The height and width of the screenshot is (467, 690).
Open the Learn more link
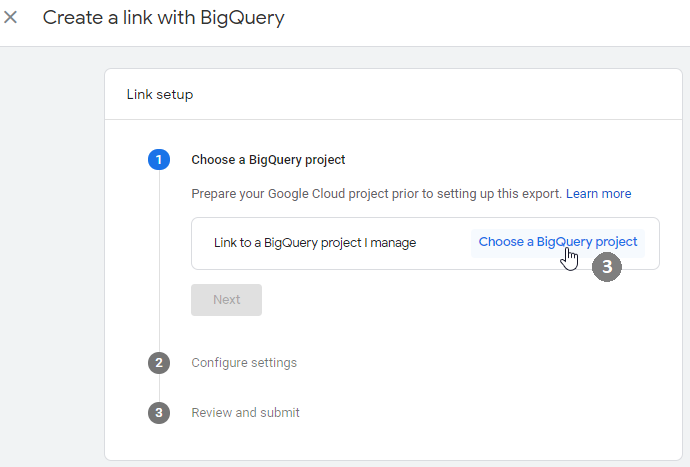pyautogui.click(x=598, y=193)
